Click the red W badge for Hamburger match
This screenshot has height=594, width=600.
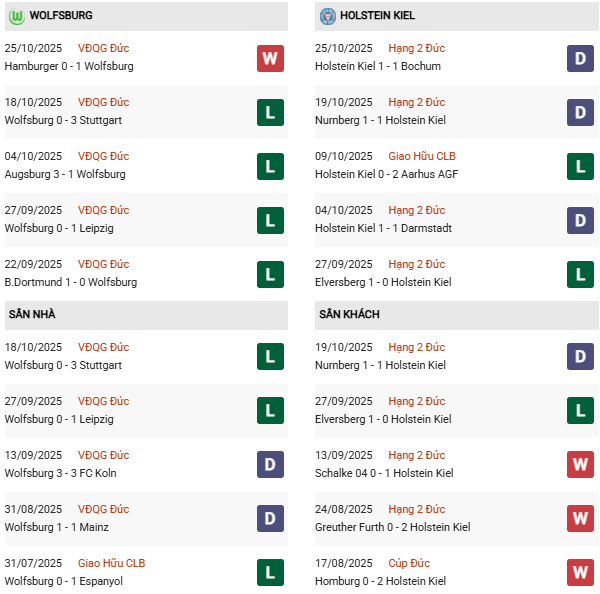pos(270,58)
